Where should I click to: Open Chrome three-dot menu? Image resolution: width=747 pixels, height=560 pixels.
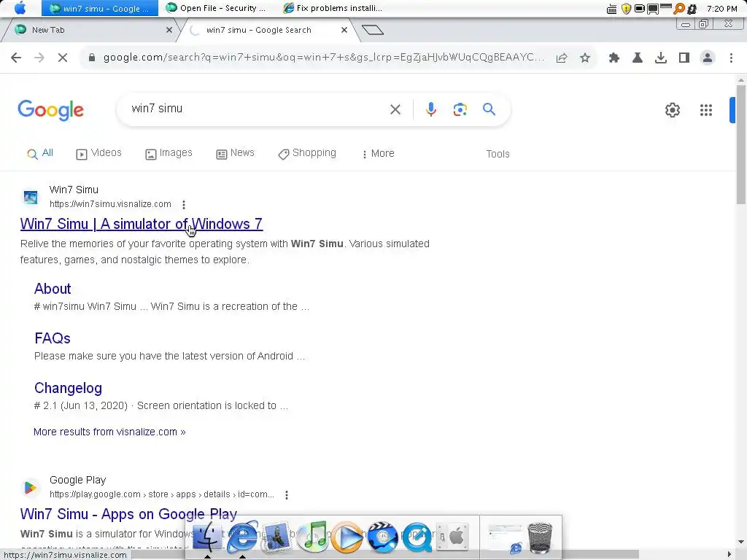731,58
